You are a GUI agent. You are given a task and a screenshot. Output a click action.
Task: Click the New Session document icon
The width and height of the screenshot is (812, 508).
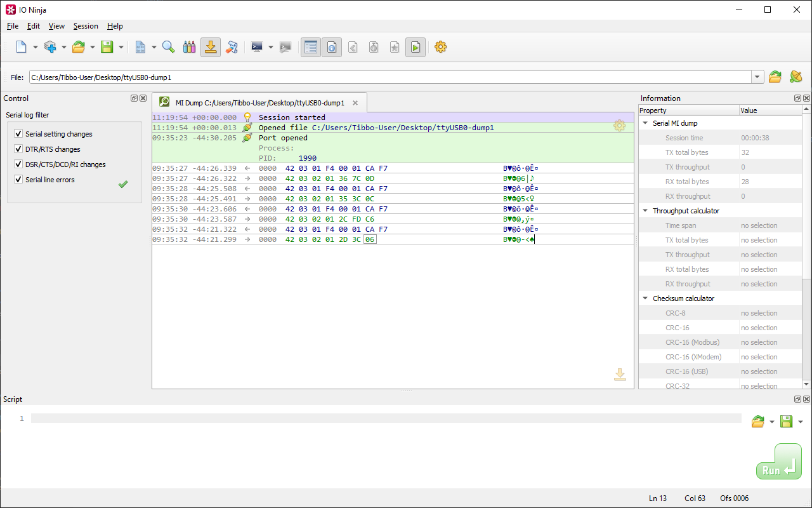(21, 47)
